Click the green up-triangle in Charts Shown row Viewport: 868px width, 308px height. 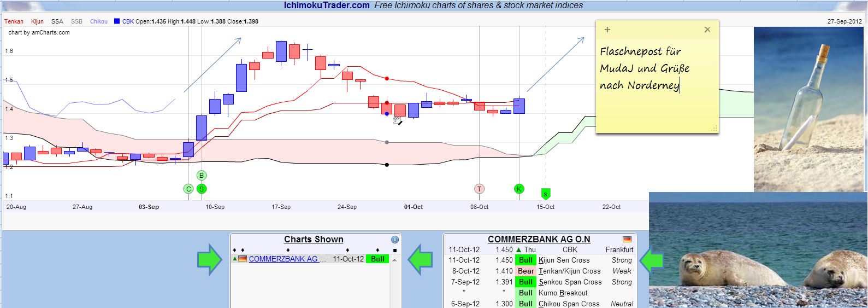pos(234,259)
